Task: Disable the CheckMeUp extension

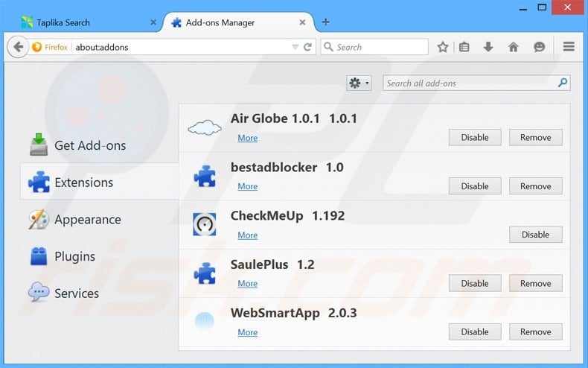Action: click(535, 235)
